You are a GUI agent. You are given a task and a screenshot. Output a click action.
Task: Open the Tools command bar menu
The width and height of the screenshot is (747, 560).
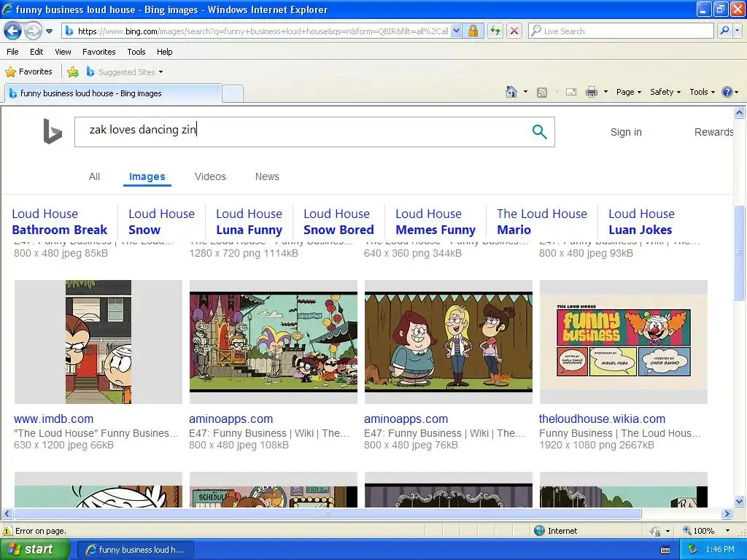(x=702, y=92)
